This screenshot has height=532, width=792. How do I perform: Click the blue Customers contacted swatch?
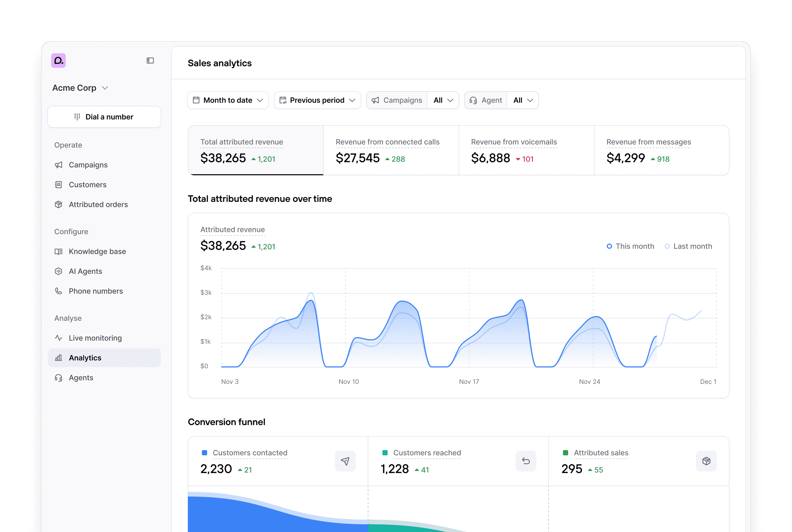point(205,453)
